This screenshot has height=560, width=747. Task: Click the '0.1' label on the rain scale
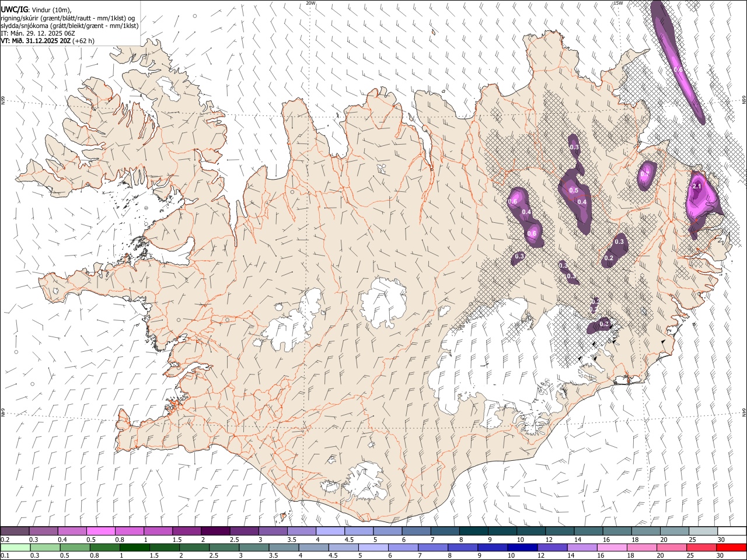click(4, 556)
